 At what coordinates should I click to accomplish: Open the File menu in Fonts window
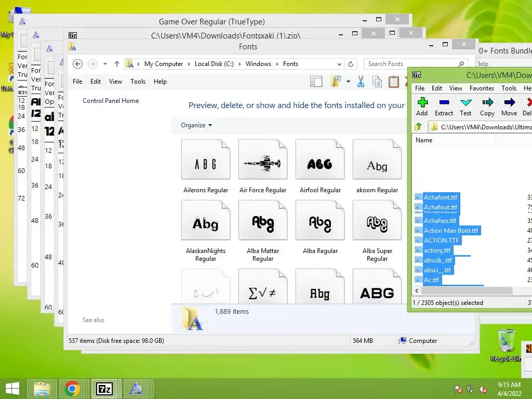(x=77, y=82)
